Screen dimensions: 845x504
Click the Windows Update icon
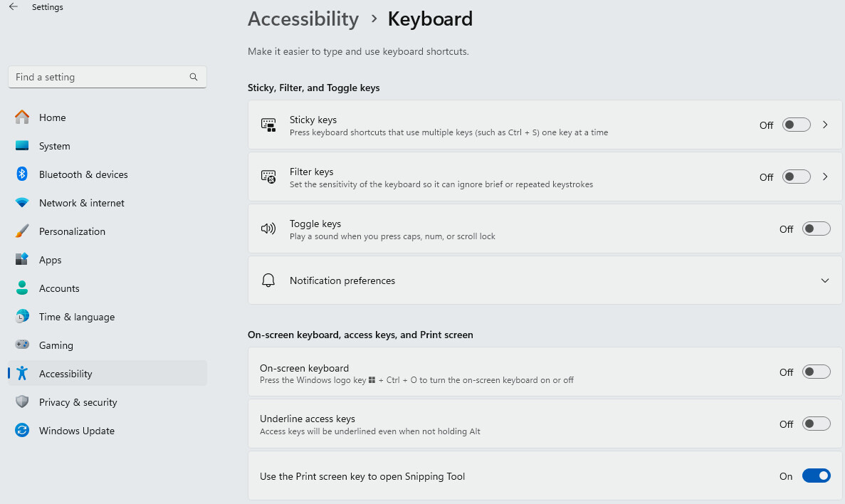pyautogui.click(x=19, y=431)
